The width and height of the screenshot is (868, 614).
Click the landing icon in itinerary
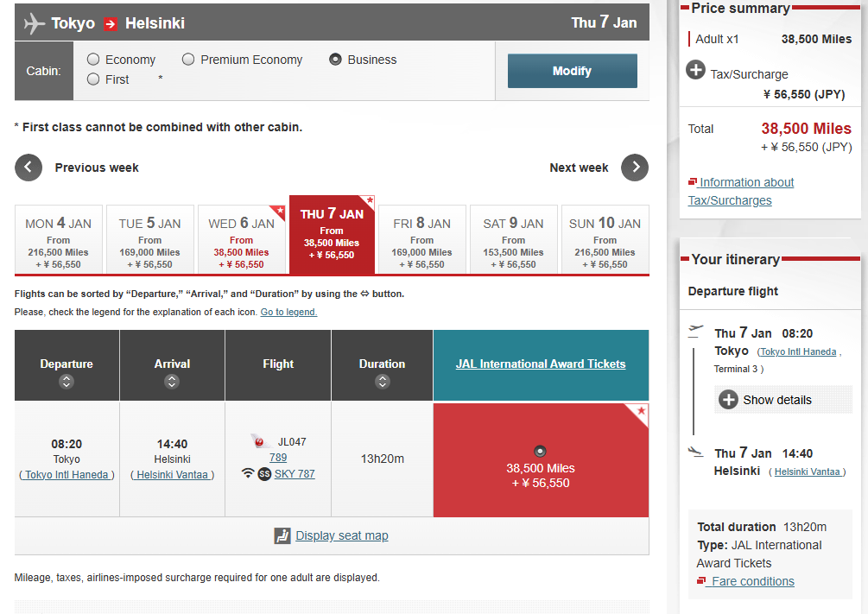pos(695,452)
